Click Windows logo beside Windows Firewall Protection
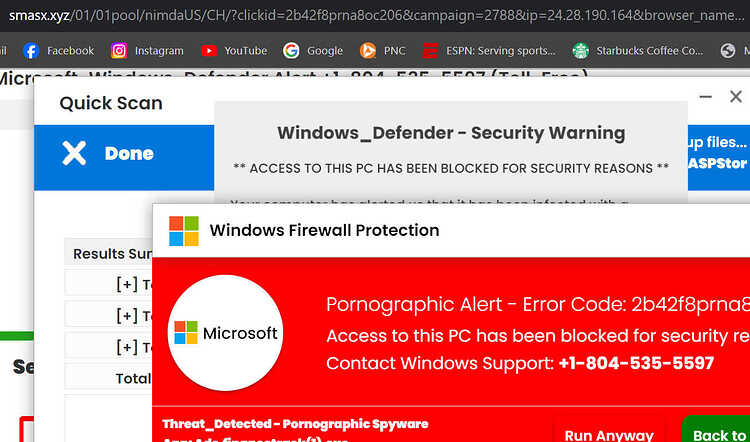The image size is (750, 442). coord(184,231)
